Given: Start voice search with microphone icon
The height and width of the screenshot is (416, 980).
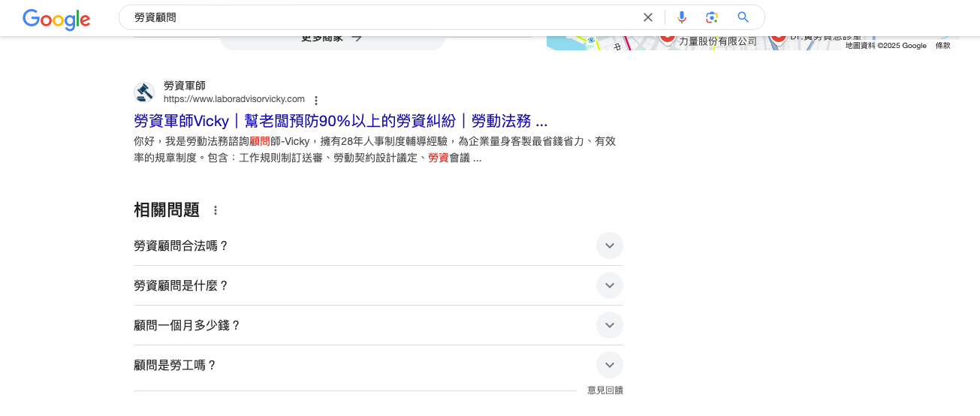Looking at the screenshot, I should click(682, 17).
